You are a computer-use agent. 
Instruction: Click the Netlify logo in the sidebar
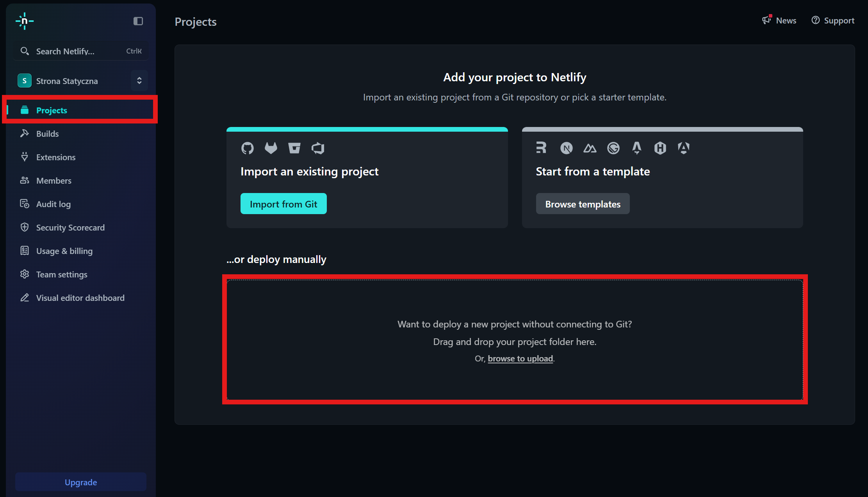[24, 21]
